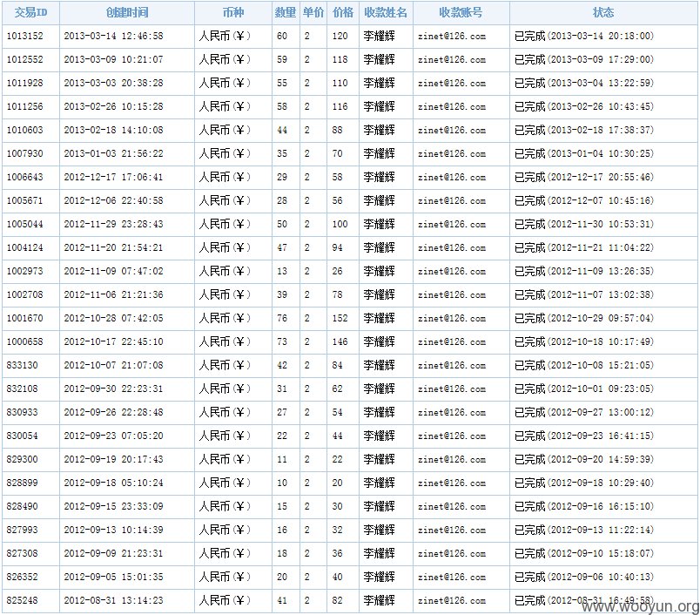Click 李耀辉 in row 1002708
This screenshot has height=615, width=700.
point(379,294)
